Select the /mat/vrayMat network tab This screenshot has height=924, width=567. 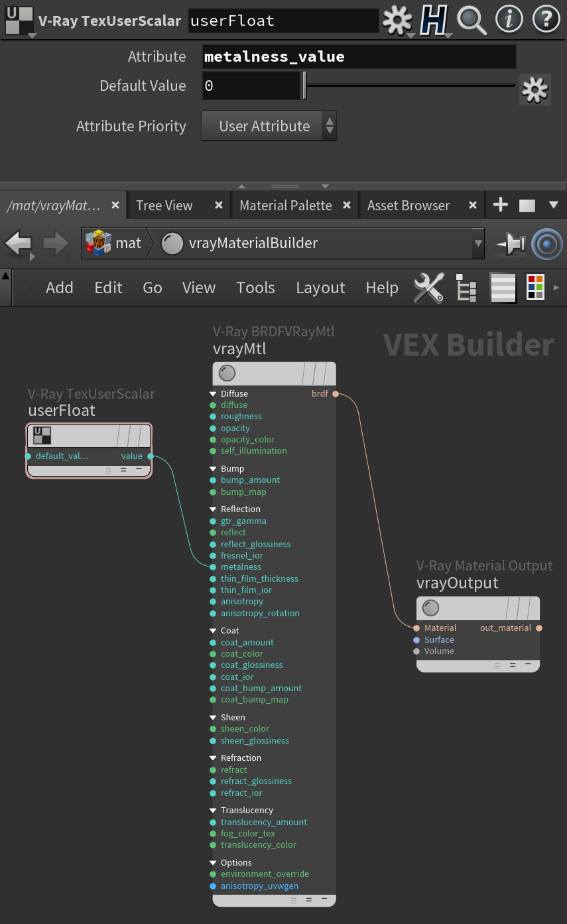[x=54, y=206]
